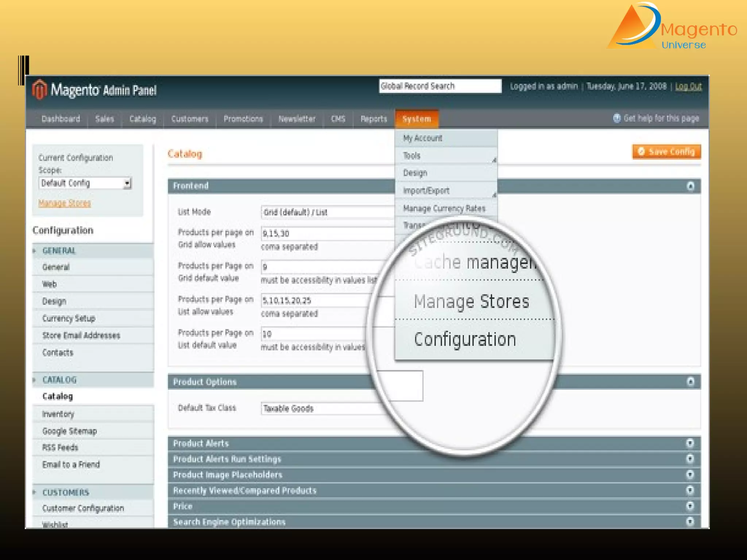This screenshot has height=560, width=747.
Task: Click the Magento logo icon in the header
Action: click(39, 89)
